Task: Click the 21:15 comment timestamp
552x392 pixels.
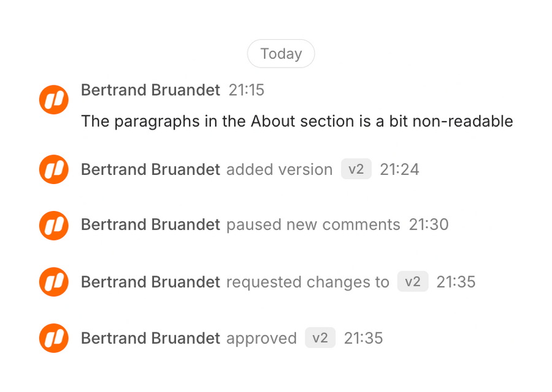Action: click(247, 90)
